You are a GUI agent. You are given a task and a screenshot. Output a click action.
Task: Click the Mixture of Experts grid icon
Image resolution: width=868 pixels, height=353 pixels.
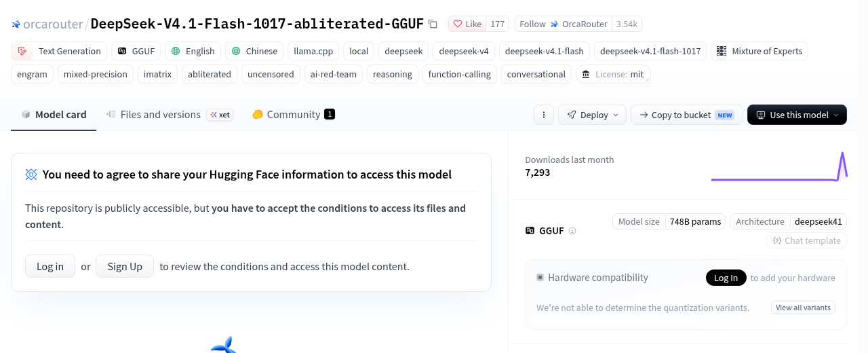[x=722, y=51]
